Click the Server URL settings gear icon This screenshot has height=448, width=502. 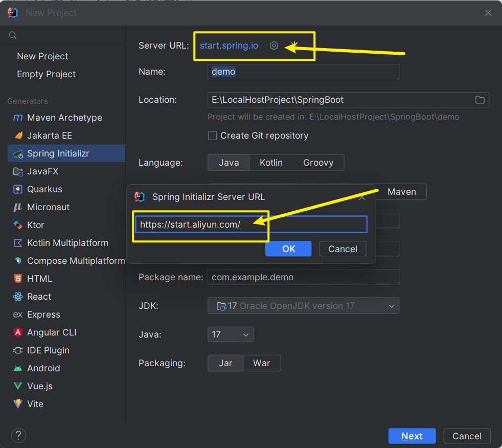click(x=273, y=46)
